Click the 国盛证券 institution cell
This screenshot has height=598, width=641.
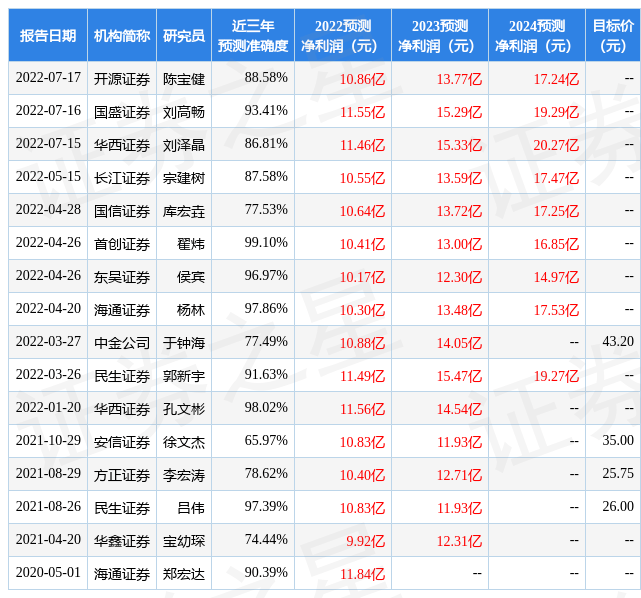click(x=122, y=112)
